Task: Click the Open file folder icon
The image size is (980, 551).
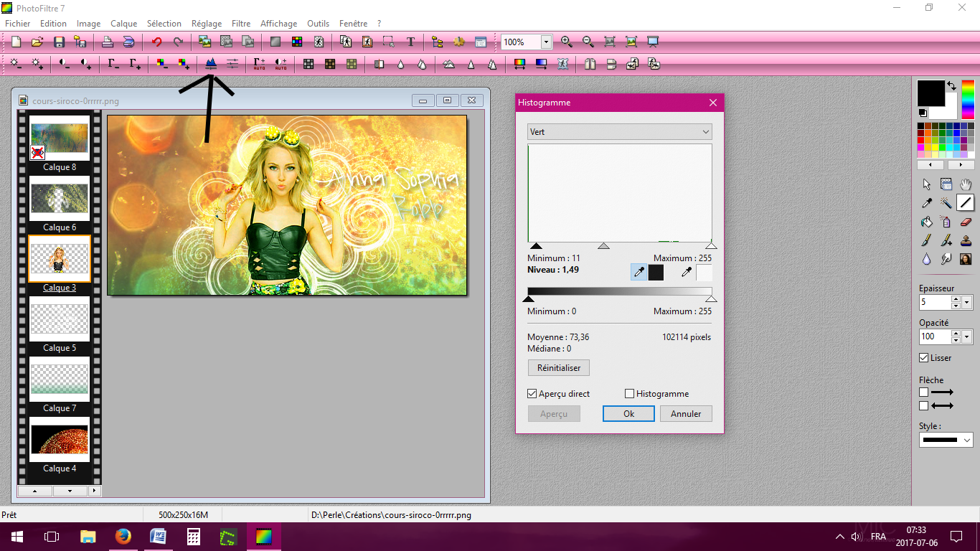Action: point(37,42)
